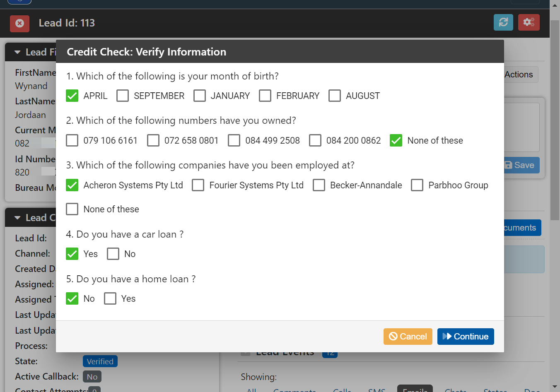Switch to the Emails tab
The height and width of the screenshot is (392, 560).
[415, 389]
